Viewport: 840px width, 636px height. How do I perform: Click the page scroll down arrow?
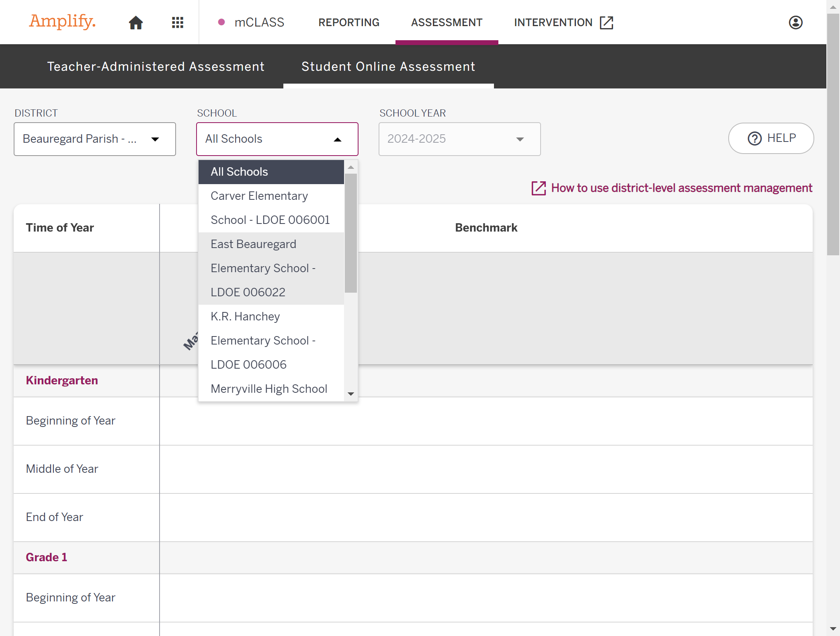click(x=833, y=629)
